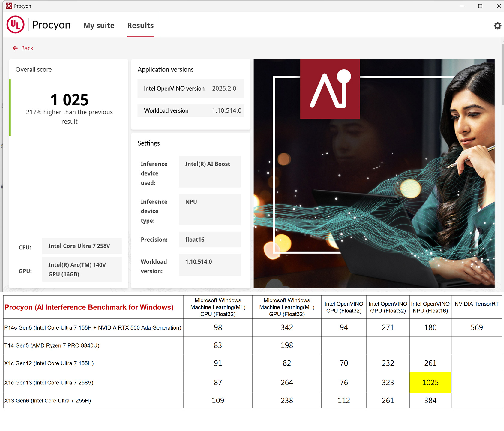The image size is (504, 431).
Task: Click the float16 precision value
Action: [x=209, y=240]
